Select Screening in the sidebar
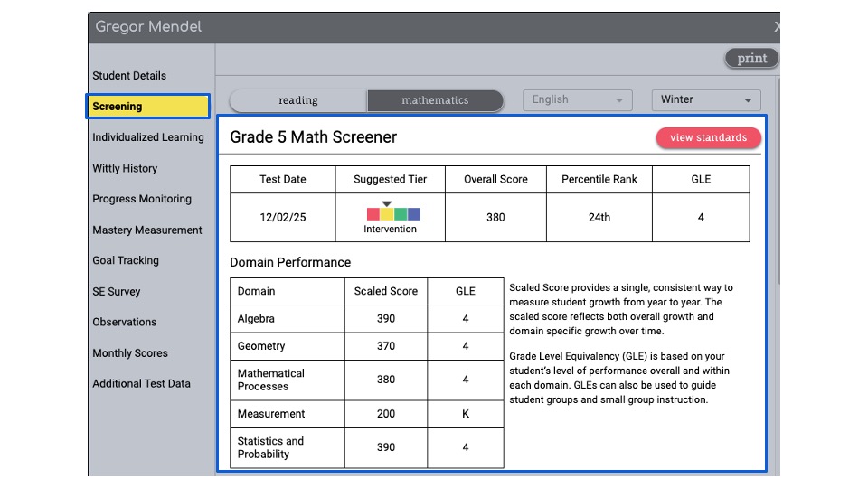The width and height of the screenshot is (868, 488). [x=147, y=107]
